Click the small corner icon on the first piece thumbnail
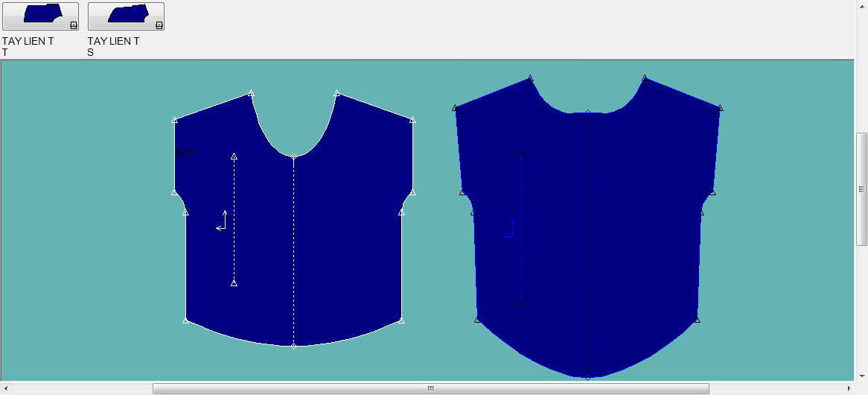The height and width of the screenshot is (395, 868). coord(73,25)
